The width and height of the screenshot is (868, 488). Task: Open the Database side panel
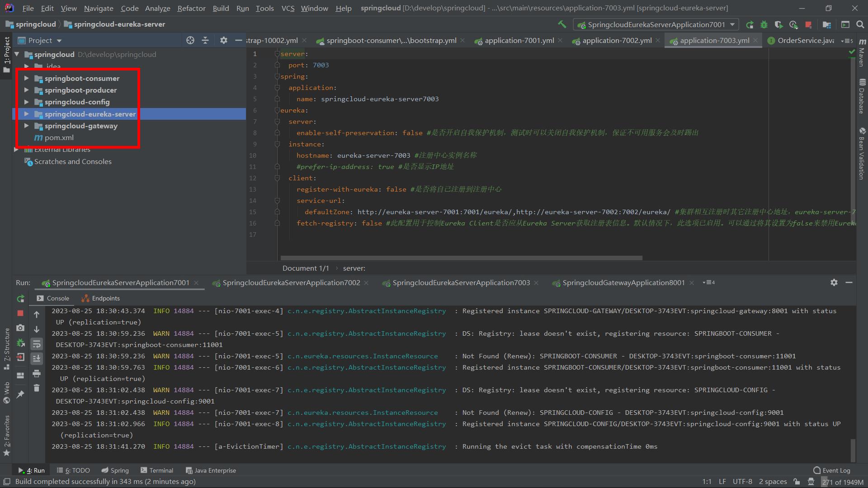click(x=862, y=96)
